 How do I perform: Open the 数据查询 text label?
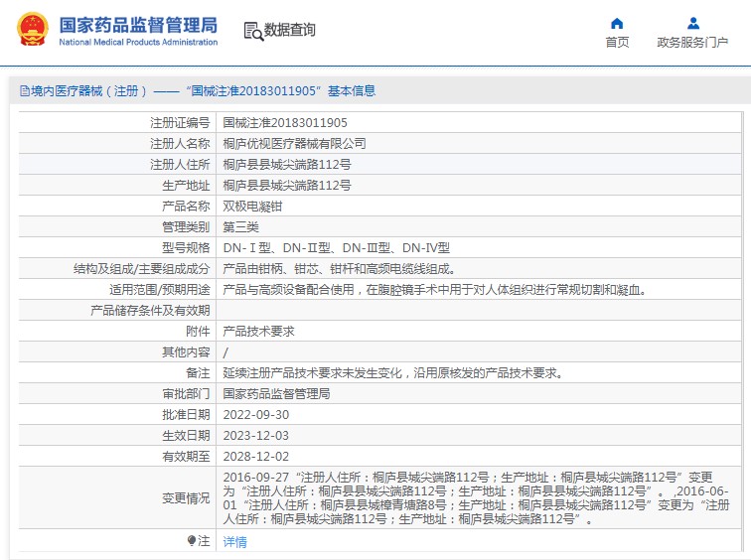point(290,30)
